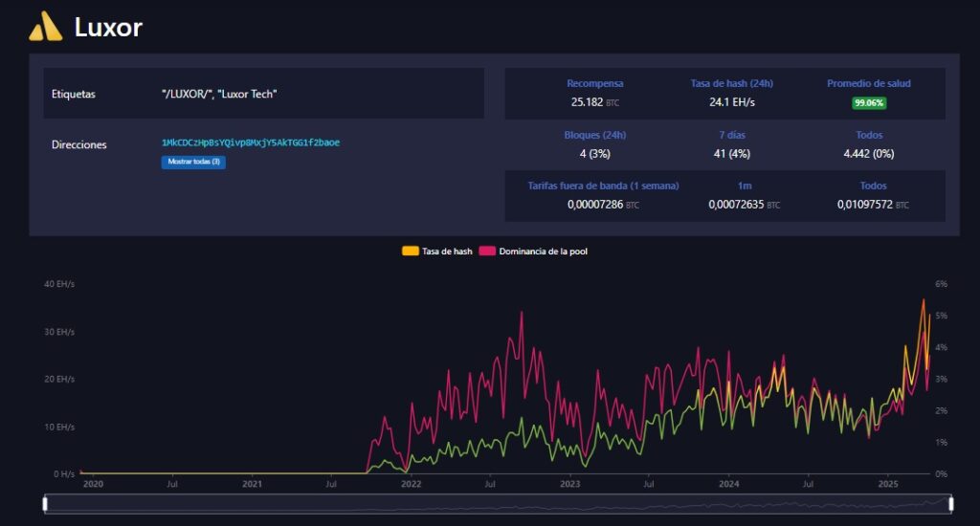
Task: Click the 7 días blocks value 41 (4%)
Action: pos(731,153)
